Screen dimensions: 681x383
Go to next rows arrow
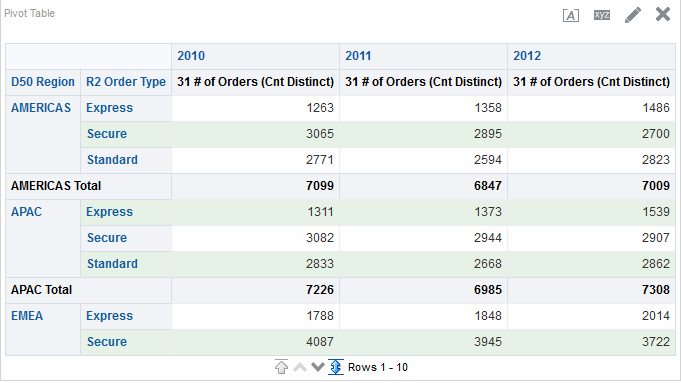(x=318, y=367)
